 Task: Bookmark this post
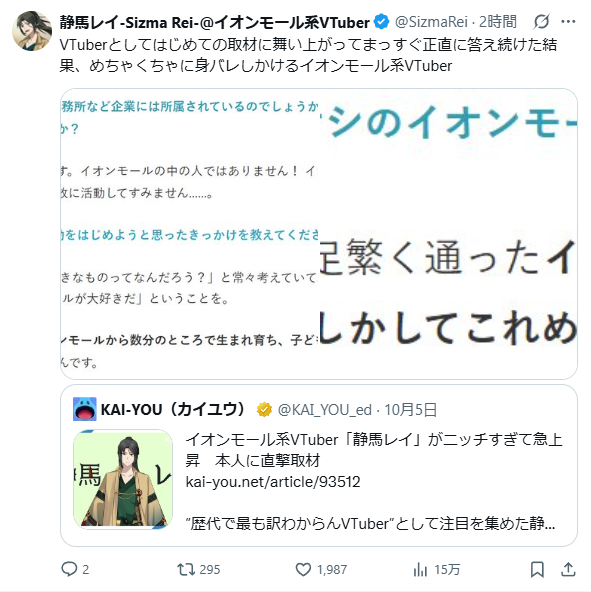coord(537,569)
